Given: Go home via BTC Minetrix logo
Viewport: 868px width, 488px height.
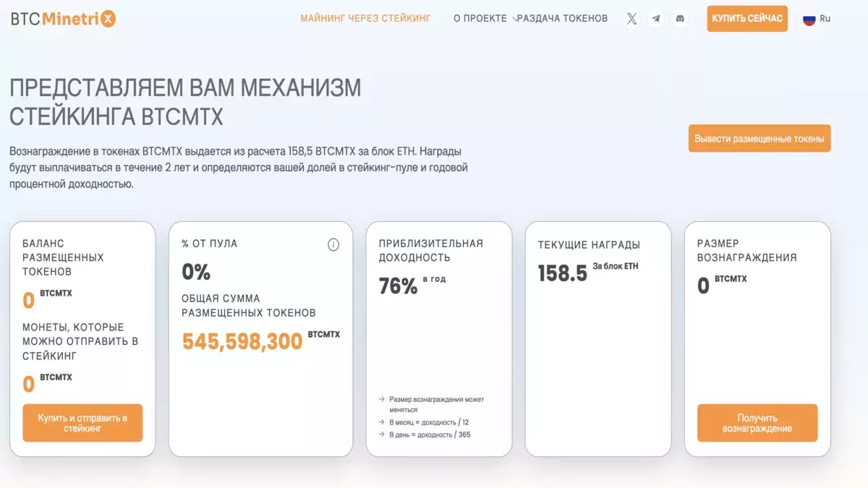Looking at the screenshot, I should (63, 19).
